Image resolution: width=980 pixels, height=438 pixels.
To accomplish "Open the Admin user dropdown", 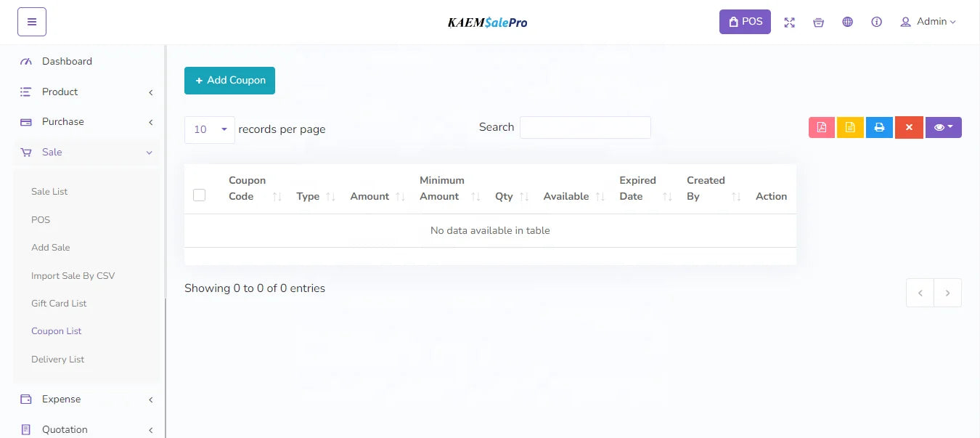I will pos(928,22).
